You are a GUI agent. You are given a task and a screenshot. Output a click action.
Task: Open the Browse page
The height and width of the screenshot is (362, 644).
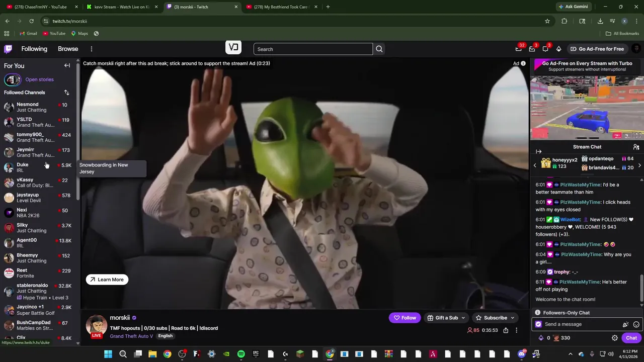pos(68,49)
